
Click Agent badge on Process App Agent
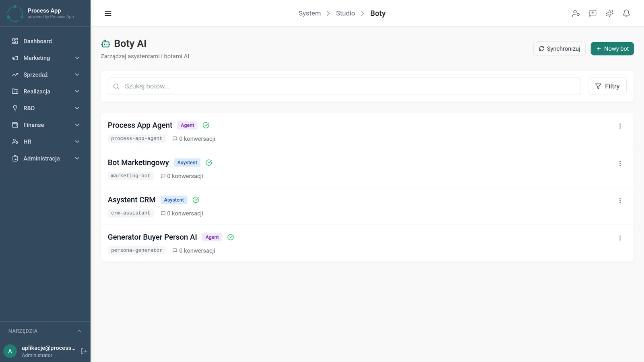coord(187,125)
